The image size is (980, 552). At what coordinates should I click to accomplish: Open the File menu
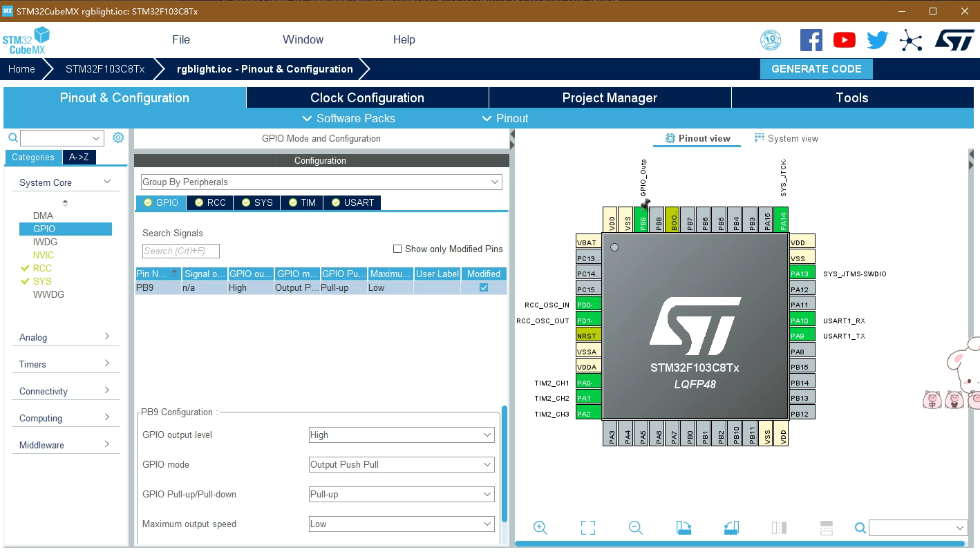click(x=181, y=39)
